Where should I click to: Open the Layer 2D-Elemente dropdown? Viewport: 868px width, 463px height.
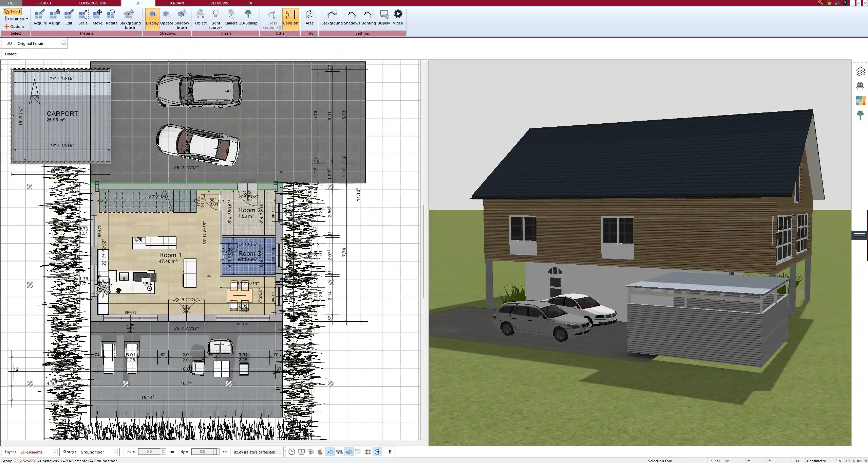tap(55, 452)
